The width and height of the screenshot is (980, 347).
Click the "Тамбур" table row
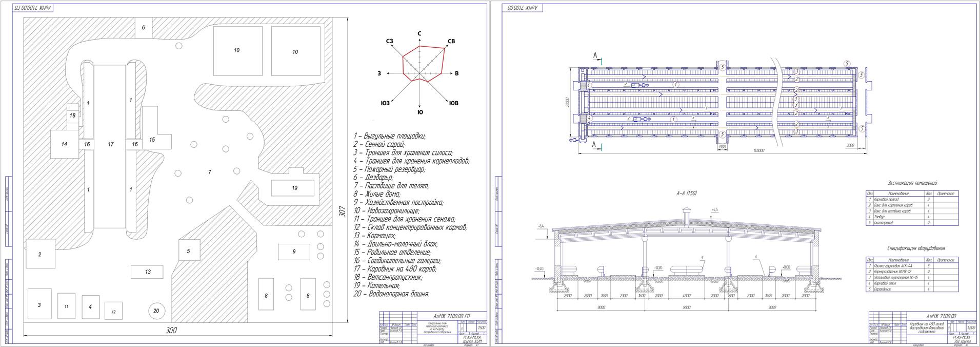912,217
